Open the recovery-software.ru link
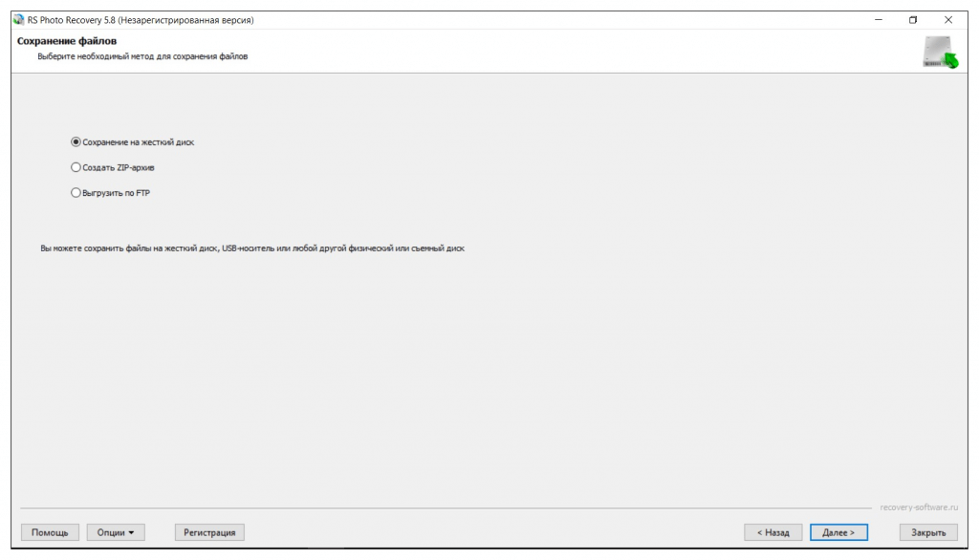 pyautogui.click(x=919, y=507)
